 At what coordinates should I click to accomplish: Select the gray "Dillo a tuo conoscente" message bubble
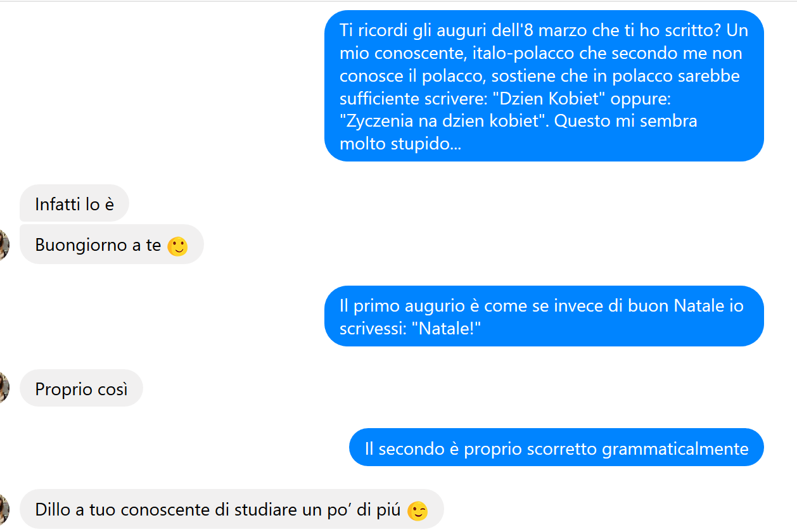click(x=231, y=509)
